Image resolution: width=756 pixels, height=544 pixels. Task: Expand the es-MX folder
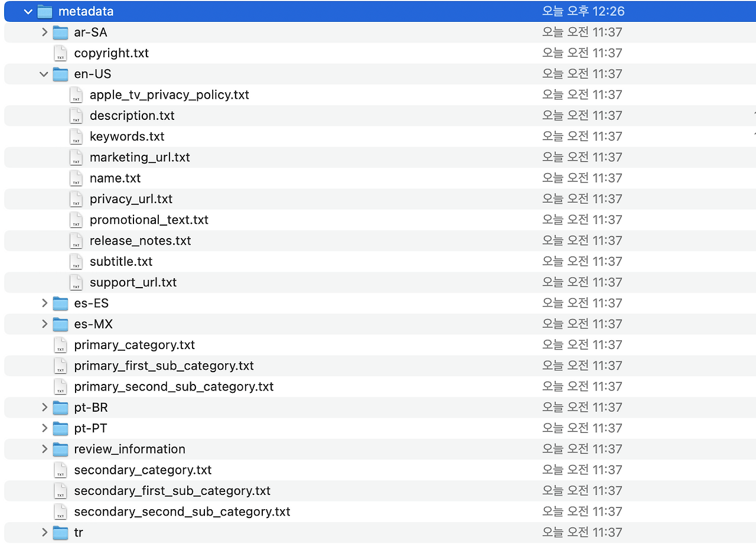pos(44,324)
